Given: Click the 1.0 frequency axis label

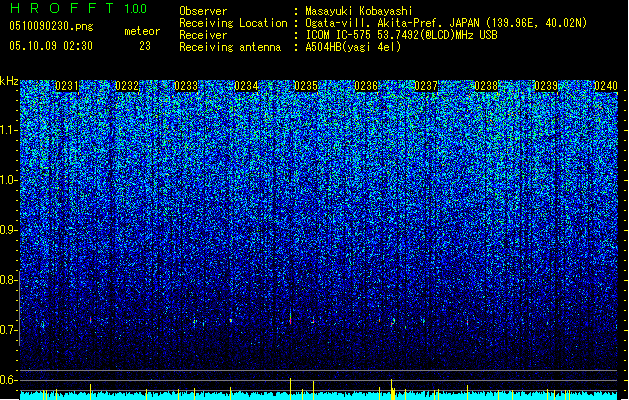Looking at the screenshot, I should tap(9, 180).
